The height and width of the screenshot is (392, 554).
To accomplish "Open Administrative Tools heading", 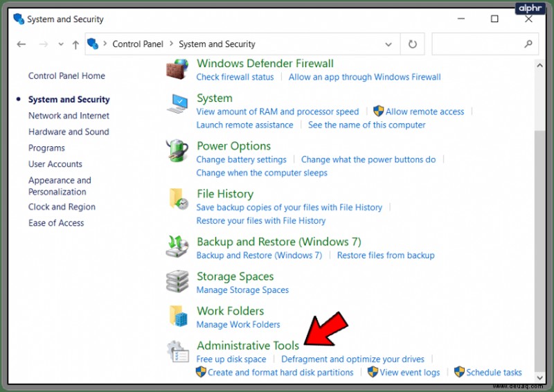I will click(x=248, y=346).
